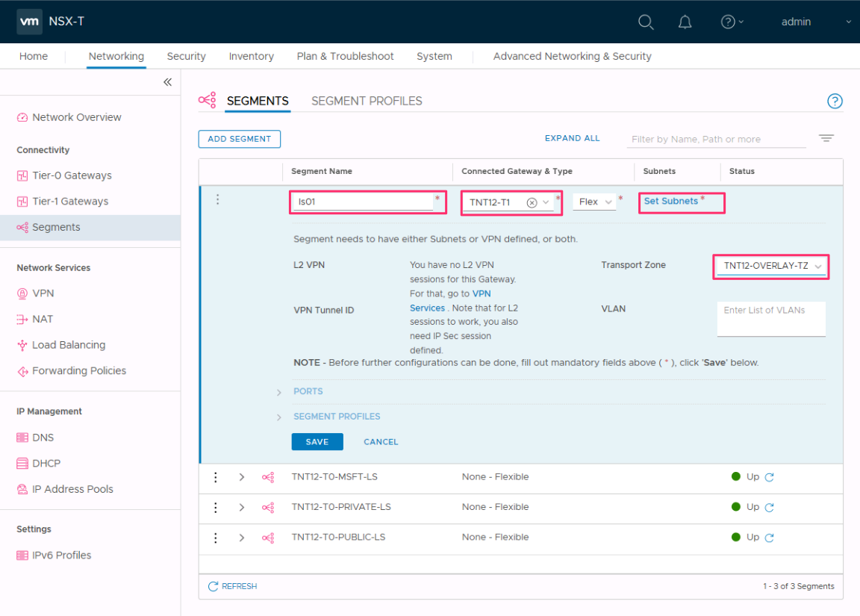Collapse the navigation sidebar with the double-chevron icon

click(x=167, y=82)
